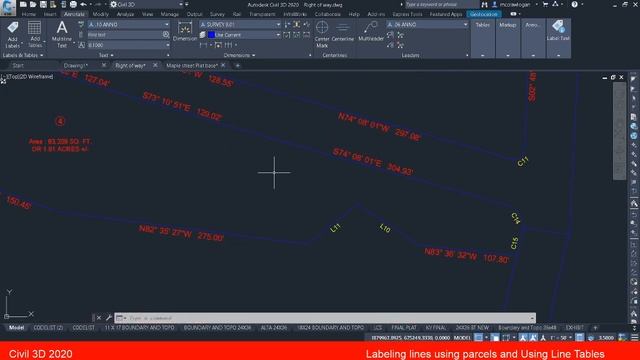Viewport: 640px width, 360px height.
Task: Click the Customize command line wrench icon
Action: pyautogui.click(x=109, y=318)
